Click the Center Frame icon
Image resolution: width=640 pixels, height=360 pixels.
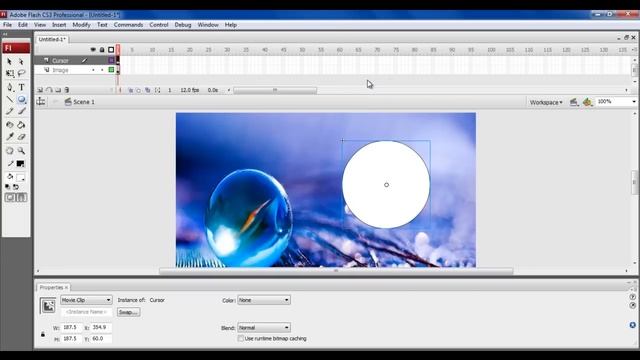click(x=121, y=90)
